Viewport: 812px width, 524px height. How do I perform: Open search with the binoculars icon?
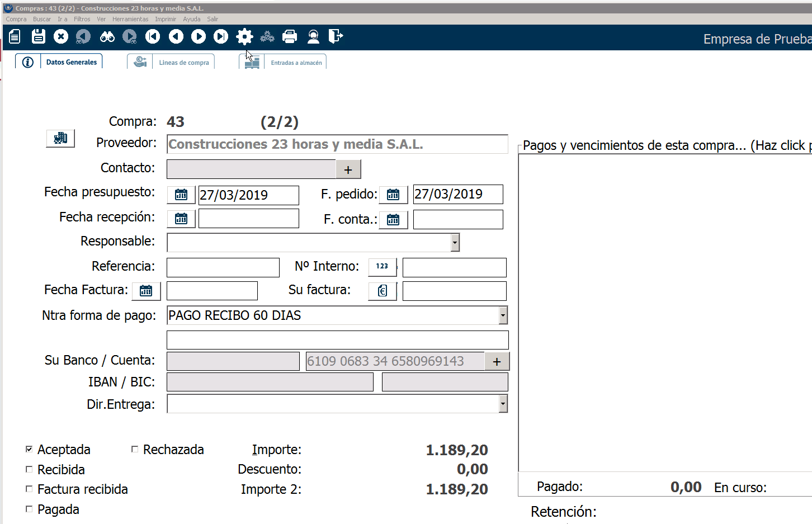coord(107,37)
